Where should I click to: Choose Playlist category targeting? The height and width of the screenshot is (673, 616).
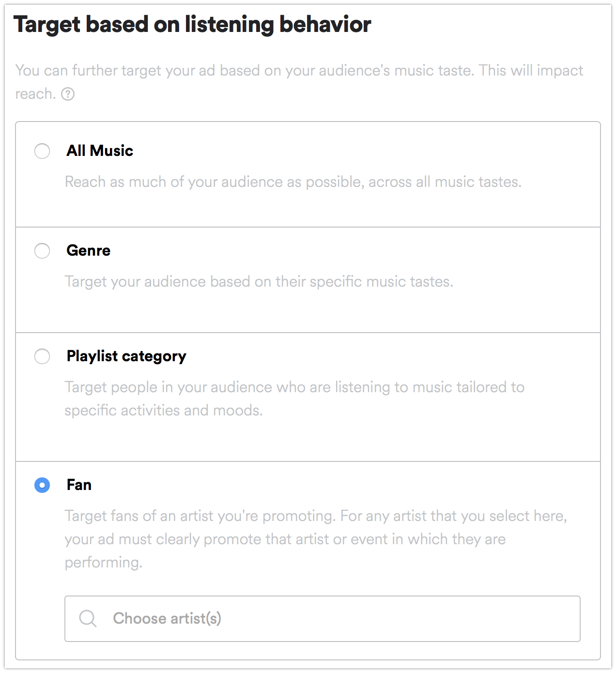tap(42, 356)
